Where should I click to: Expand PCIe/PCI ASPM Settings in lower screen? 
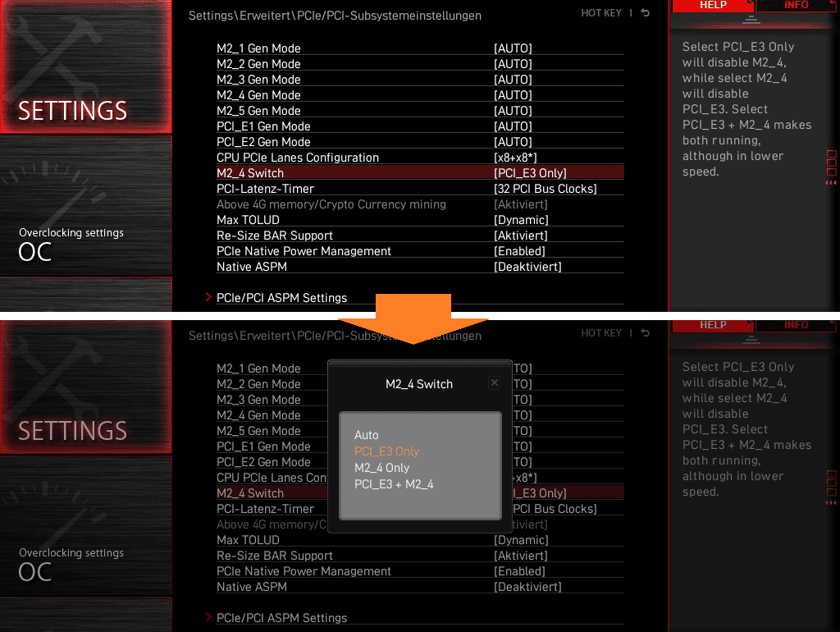[281, 617]
